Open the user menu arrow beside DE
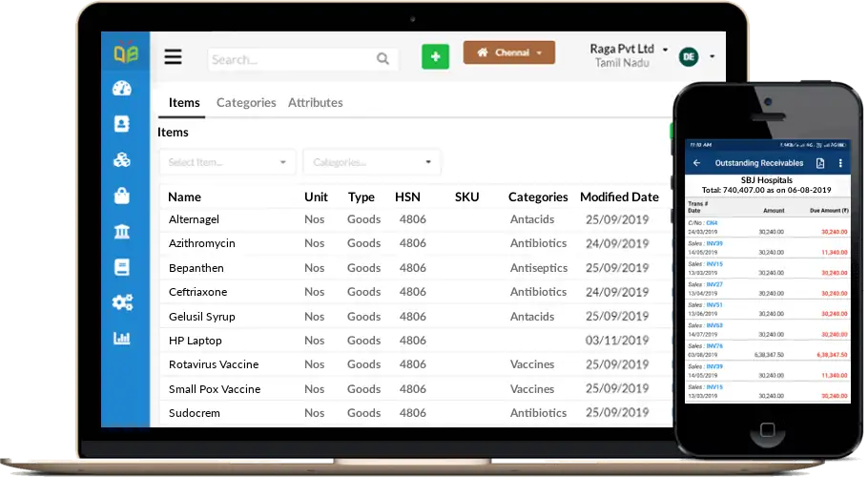This screenshot has height=477, width=868. tap(712, 56)
